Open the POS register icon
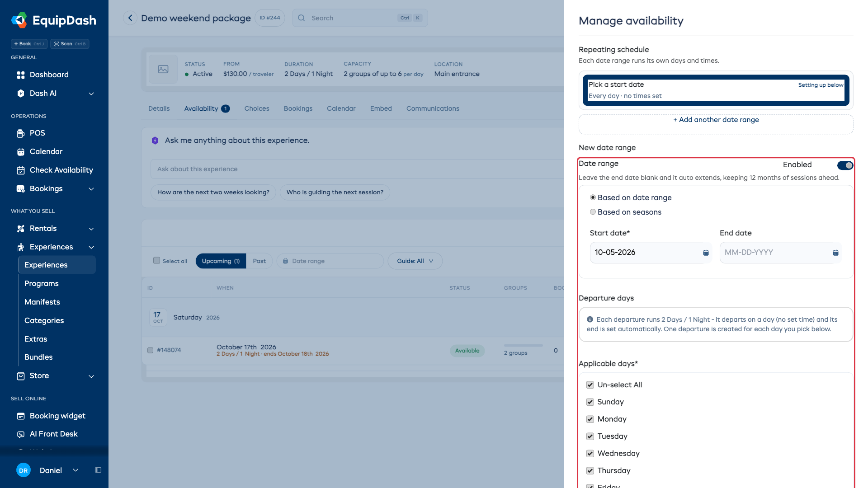This screenshot has width=868, height=488. click(x=21, y=133)
